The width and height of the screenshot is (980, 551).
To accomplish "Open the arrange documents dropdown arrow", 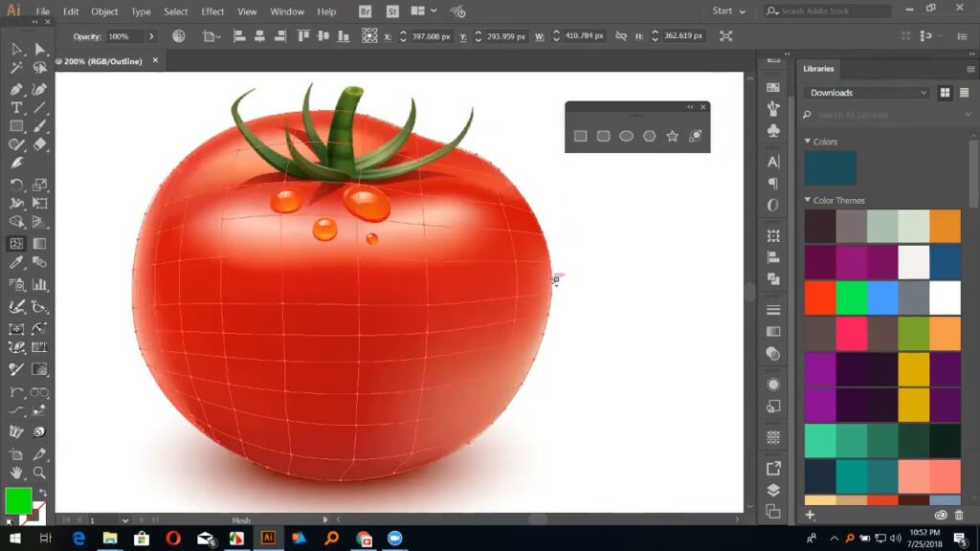I will coord(434,11).
